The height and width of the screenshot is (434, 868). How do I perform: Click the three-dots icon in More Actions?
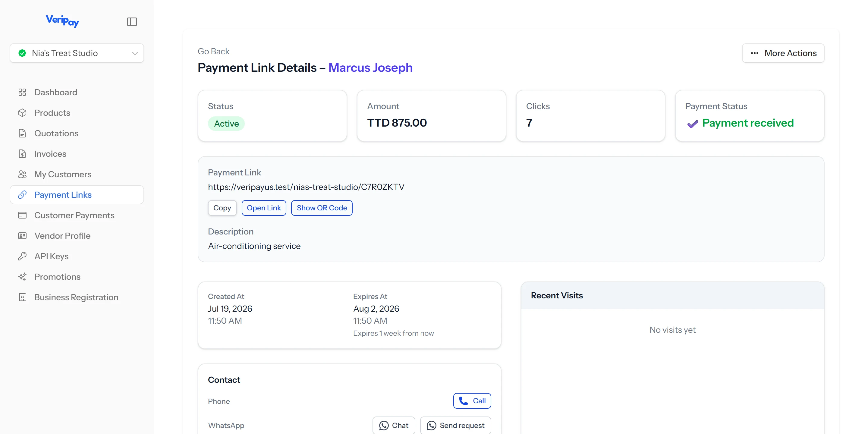754,53
